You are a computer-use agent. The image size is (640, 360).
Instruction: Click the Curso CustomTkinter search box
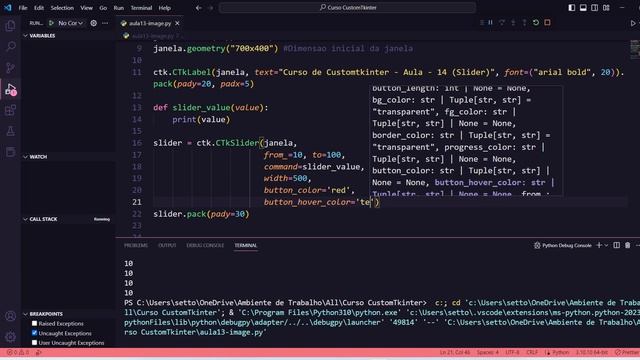tap(347, 7)
